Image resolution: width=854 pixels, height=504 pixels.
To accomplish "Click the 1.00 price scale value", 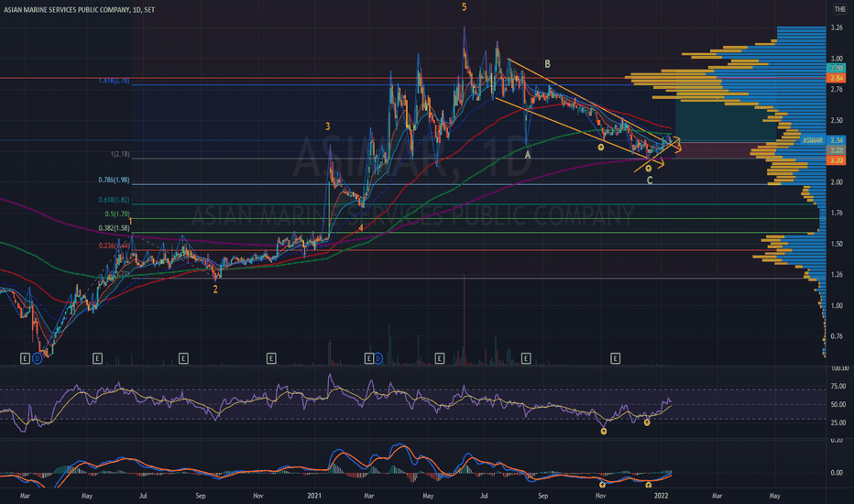I will (837, 306).
